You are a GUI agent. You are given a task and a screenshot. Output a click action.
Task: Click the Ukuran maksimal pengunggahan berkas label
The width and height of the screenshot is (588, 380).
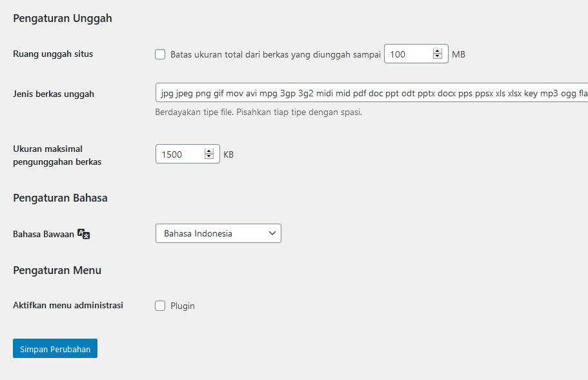[57, 155]
